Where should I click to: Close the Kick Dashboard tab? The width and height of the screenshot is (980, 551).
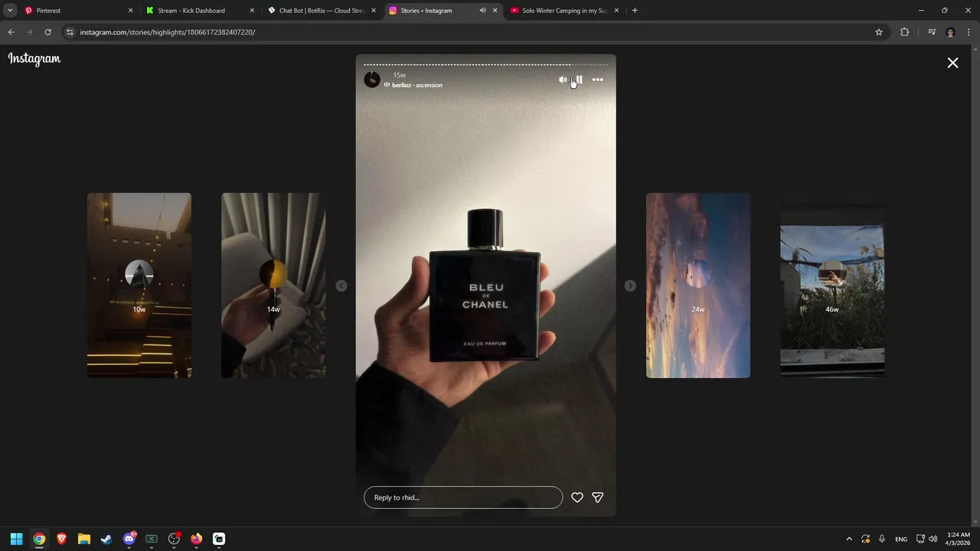click(252, 11)
